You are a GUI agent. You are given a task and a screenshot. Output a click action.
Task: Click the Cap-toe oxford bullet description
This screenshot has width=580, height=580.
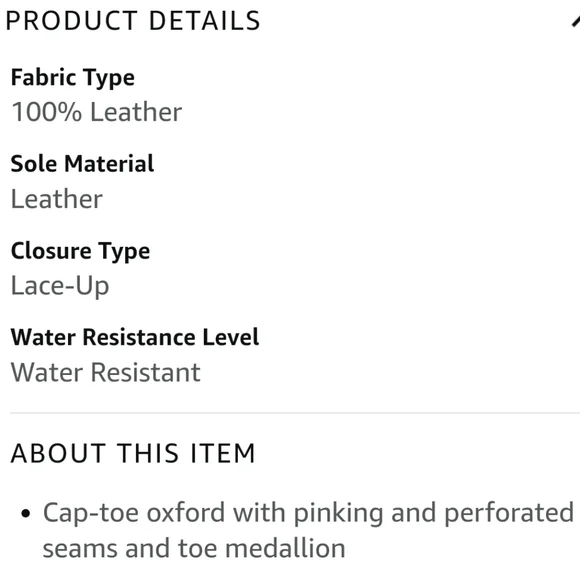308,530
